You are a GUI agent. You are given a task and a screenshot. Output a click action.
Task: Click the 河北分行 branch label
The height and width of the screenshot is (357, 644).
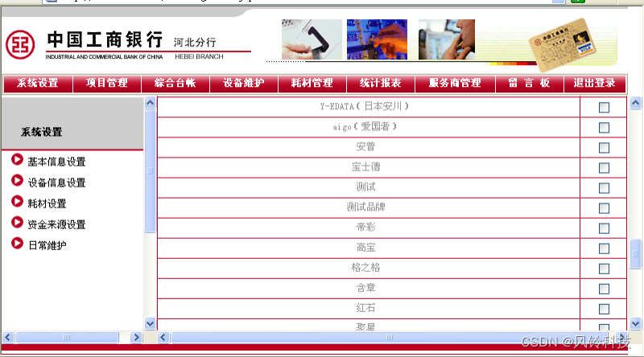194,43
